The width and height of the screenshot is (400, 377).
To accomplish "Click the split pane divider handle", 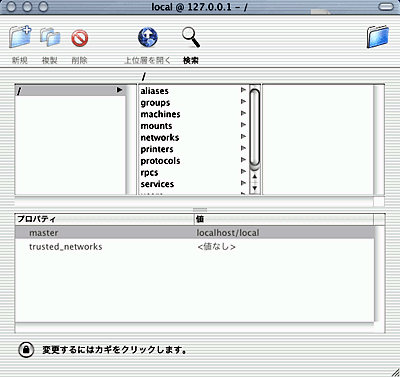I will click(200, 210).
